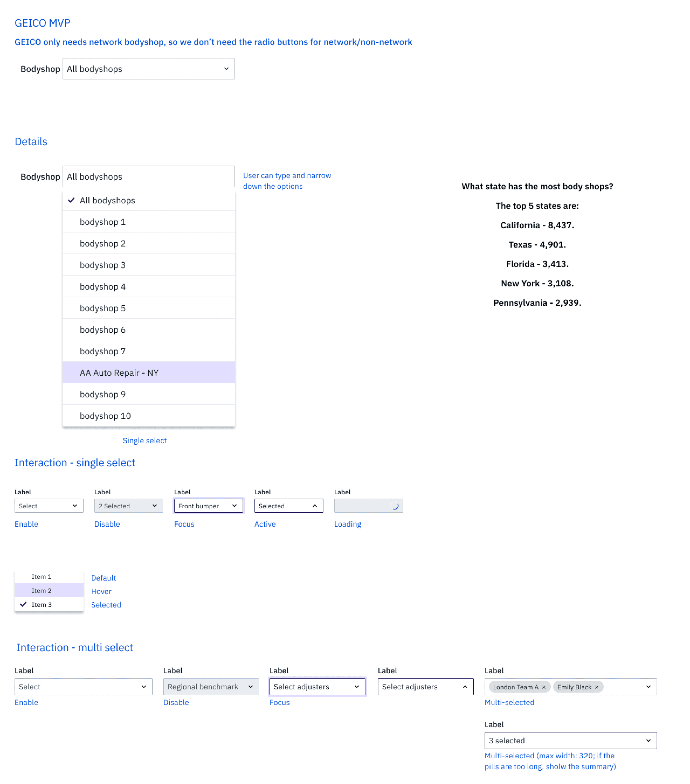Click Single select caption link

tap(145, 440)
